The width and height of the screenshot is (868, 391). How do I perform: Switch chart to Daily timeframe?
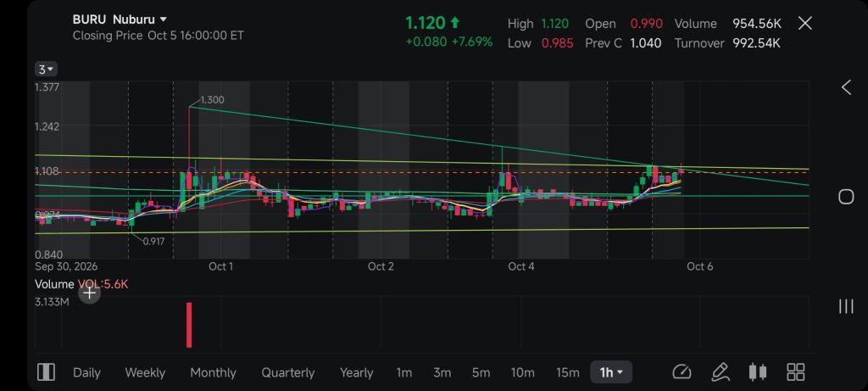[x=86, y=372]
